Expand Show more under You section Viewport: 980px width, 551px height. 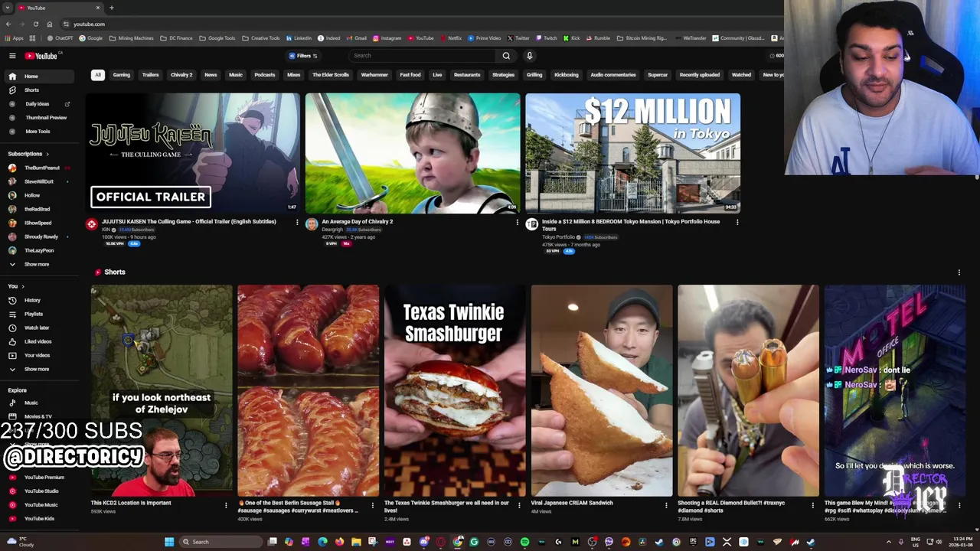click(38, 369)
